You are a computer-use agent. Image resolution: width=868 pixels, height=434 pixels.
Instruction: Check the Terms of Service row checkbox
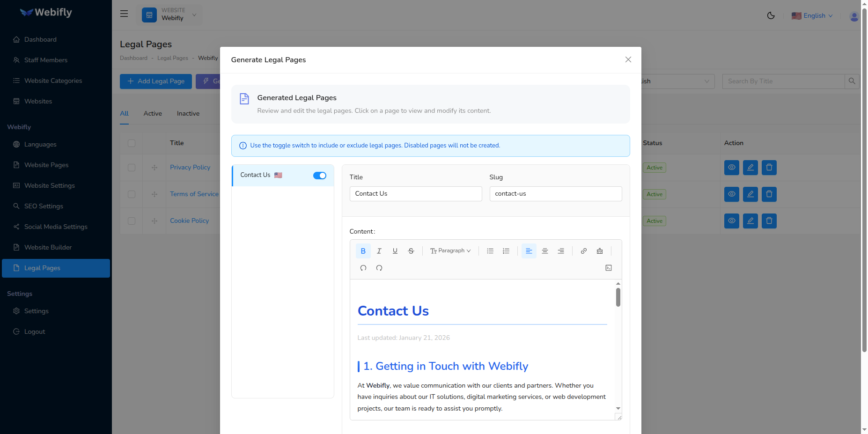(x=131, y=194)
